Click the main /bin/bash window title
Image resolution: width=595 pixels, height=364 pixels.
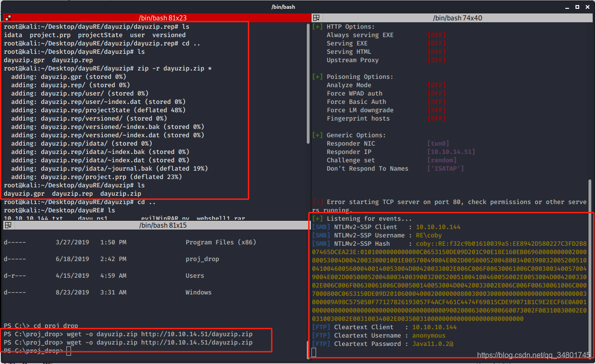pos(283,7)
